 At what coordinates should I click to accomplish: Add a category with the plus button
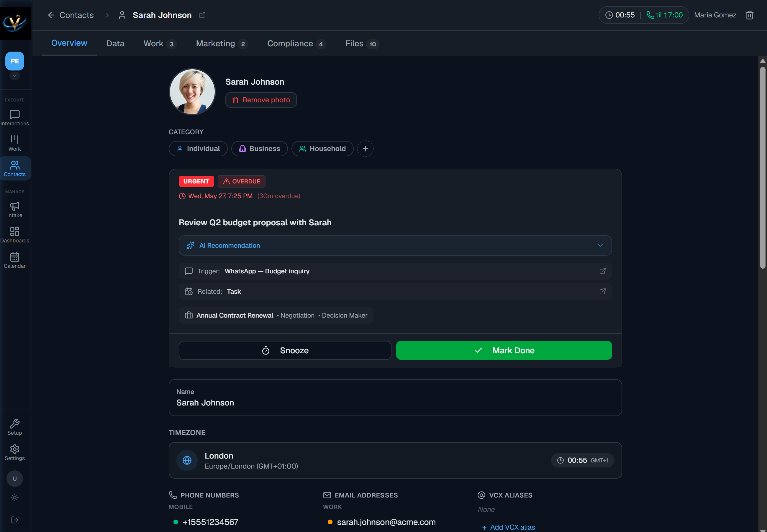tap(365, 149)
